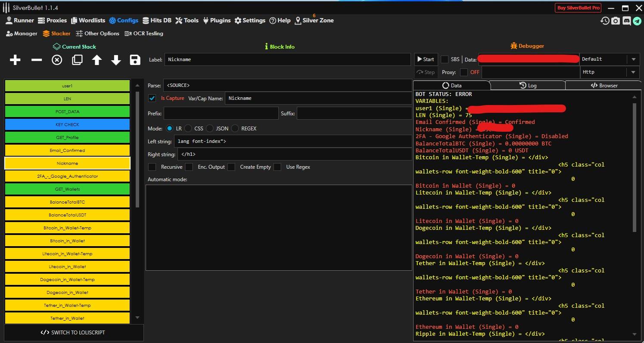Switch to the Manager sub-tab
This screenshot has height=343, width=644.
point(22,33)
